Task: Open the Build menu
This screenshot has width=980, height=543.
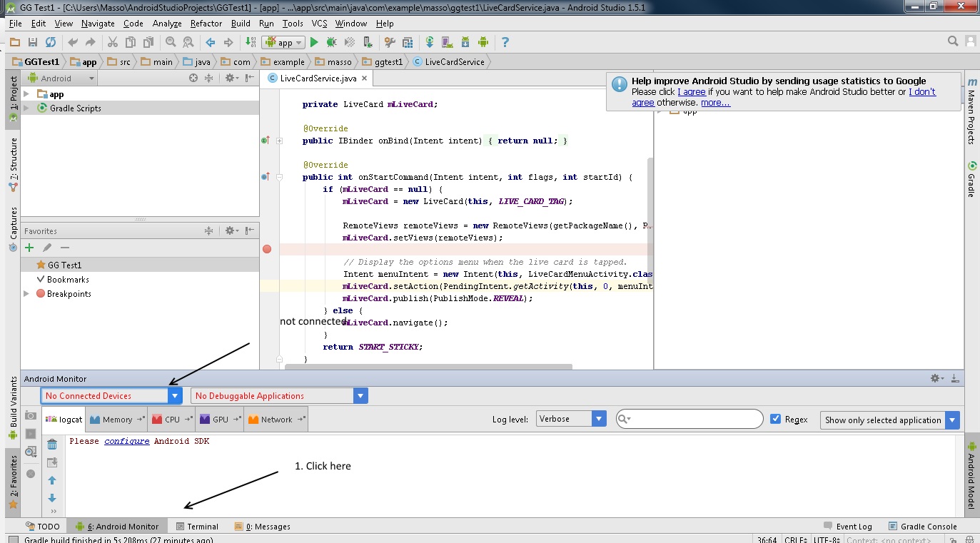Action: pos(241,24)
